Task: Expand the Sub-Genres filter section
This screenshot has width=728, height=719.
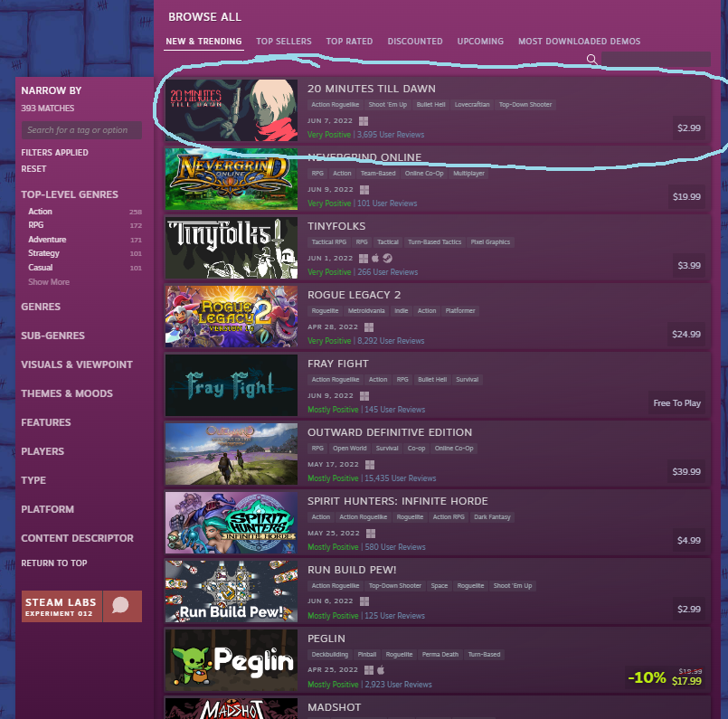Action: pos(53,336)
